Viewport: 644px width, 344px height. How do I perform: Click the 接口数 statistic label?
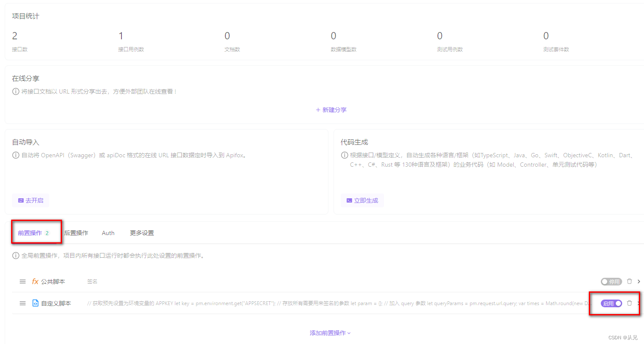tap(20, 50)
